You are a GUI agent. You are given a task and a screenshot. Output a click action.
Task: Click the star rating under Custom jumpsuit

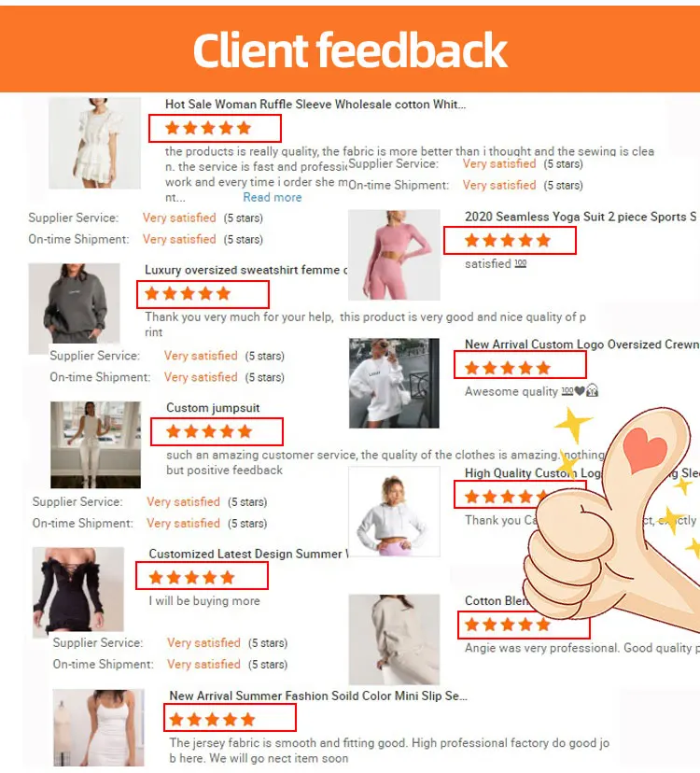[x=209, y=432]
